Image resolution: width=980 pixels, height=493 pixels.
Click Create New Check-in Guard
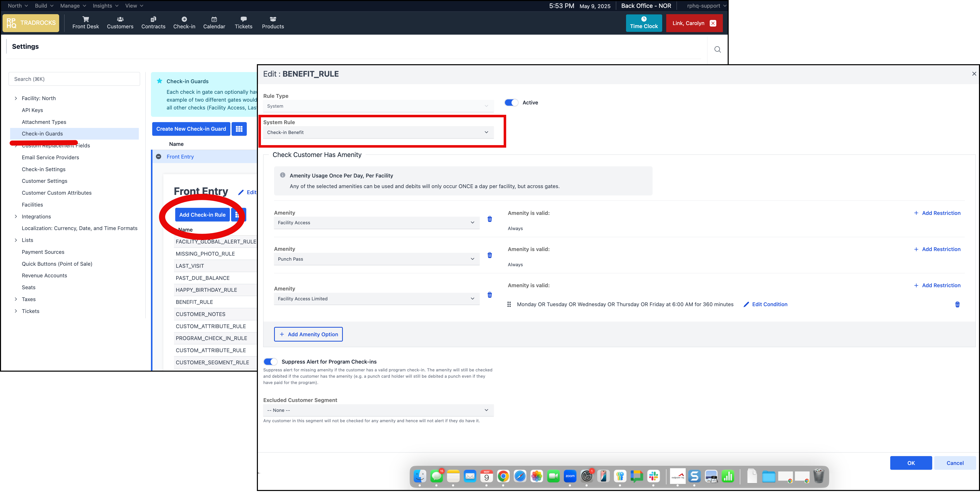(191, 129)
